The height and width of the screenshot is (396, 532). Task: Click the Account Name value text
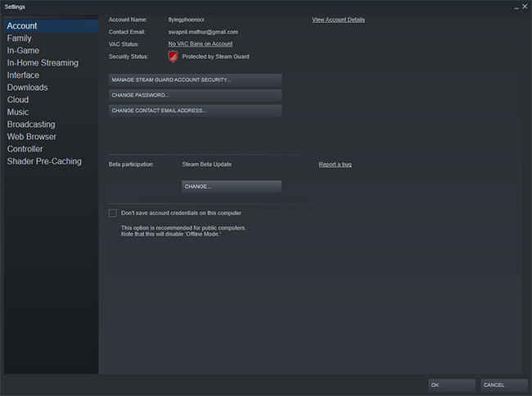(x=187, y=20)
